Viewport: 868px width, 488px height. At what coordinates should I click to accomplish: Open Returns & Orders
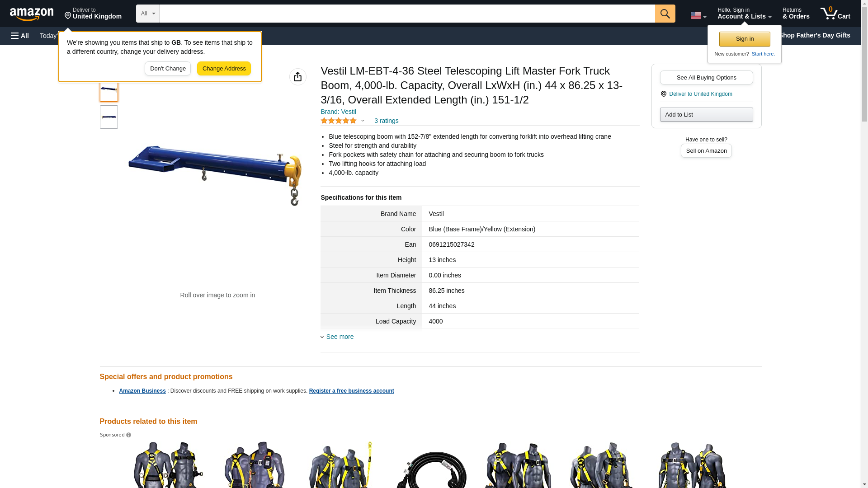[x=796, y=13]
